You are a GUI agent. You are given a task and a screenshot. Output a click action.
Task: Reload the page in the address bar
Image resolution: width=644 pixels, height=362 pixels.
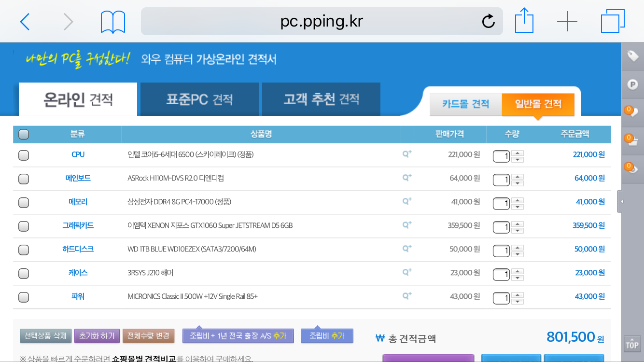[488, 21]
